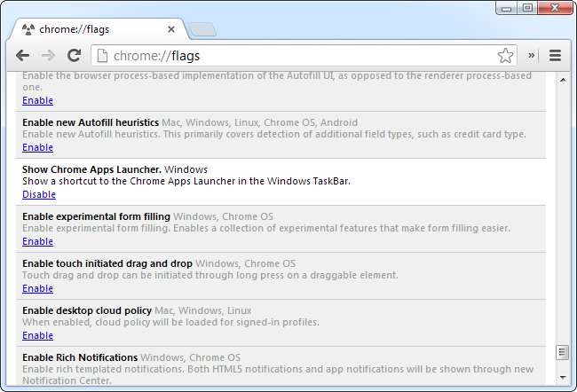Open a new tab
Screen dimensions: 577x392
202,29
